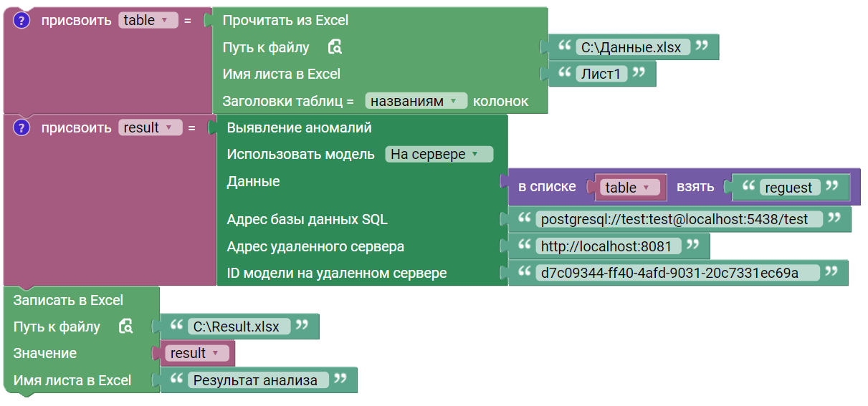This screenshot has height=406, width=868.
Task: Click 'Имя листа в Excel' label in read block
Action: 282,74
